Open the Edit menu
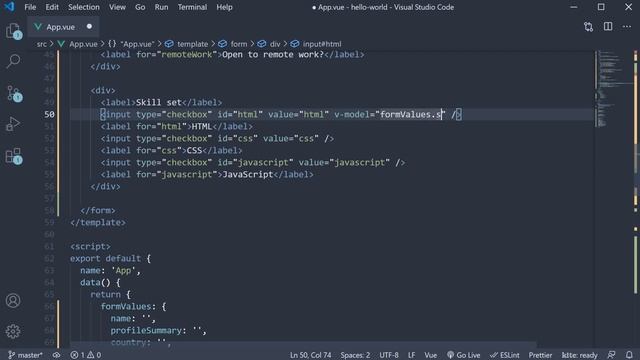This screenshot has height=360, width=640. (52, 7)
